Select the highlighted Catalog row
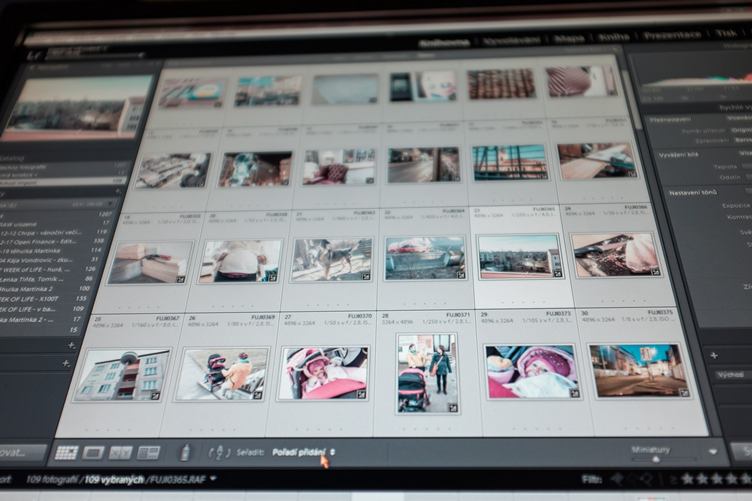The height and width of the screenshot is (501, 752). [x=62, y=182]
